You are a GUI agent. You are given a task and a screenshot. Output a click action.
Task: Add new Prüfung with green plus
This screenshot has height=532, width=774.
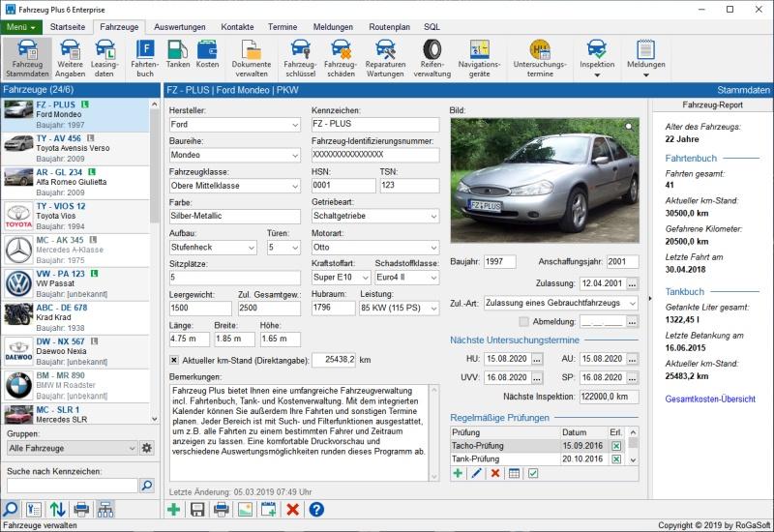point(459,473)
